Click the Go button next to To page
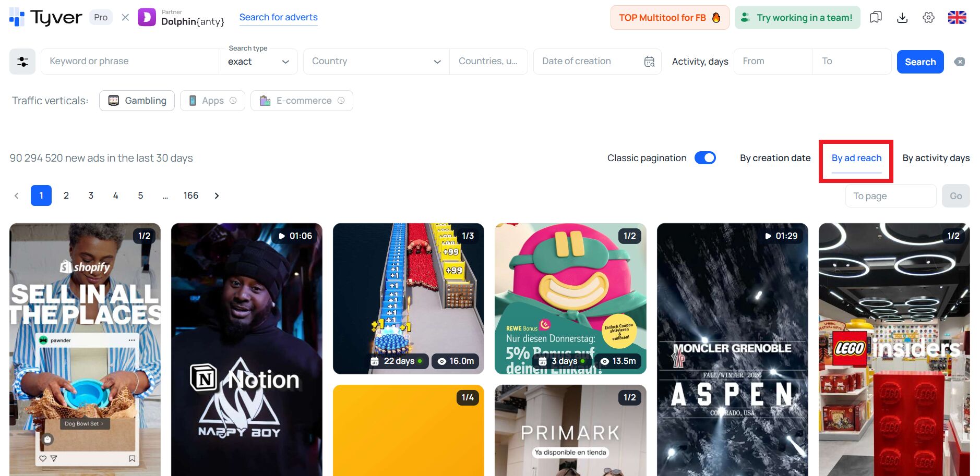Screen dimensions: 980x476 pyautogui.click(x=955, y=196)
